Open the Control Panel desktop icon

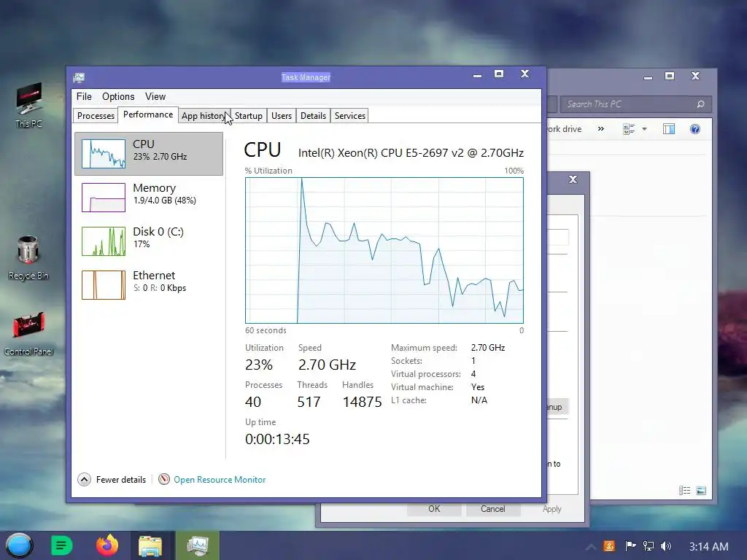coord(28,333)
